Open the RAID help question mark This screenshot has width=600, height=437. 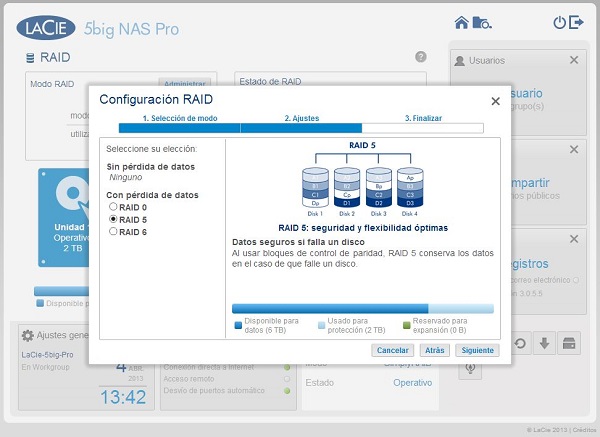[421, 57]
